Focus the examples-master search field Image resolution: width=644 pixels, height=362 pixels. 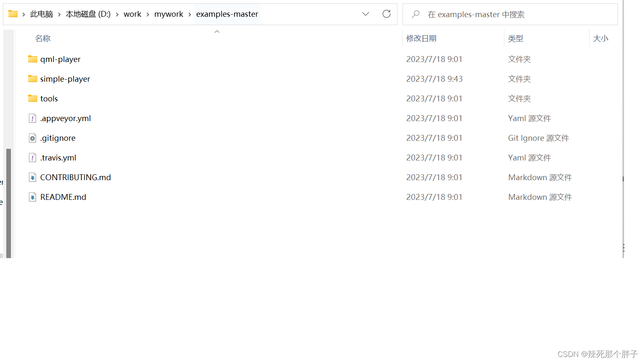tap(510, 14)
